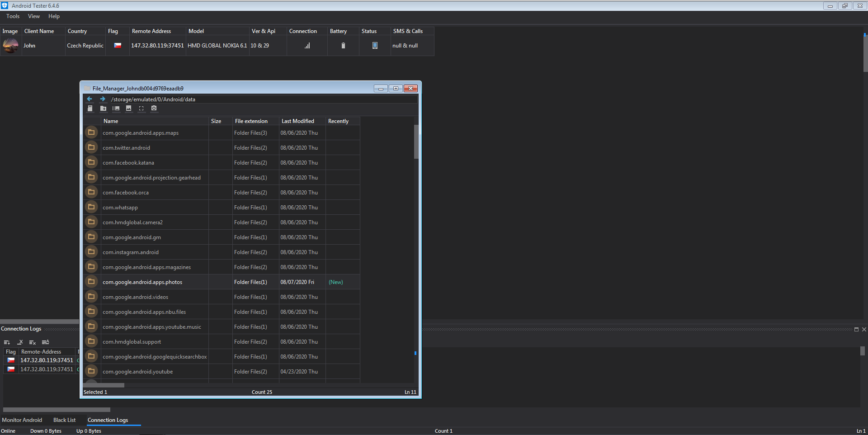
Task: Click the Android Tester app icon in title bar
Action: click(5, 5)
